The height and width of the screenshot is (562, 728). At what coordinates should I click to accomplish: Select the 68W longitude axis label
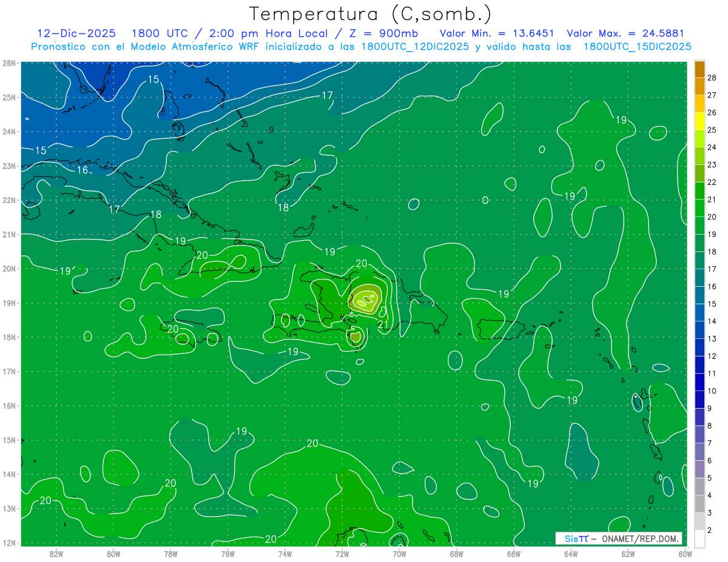coord(456,553)
